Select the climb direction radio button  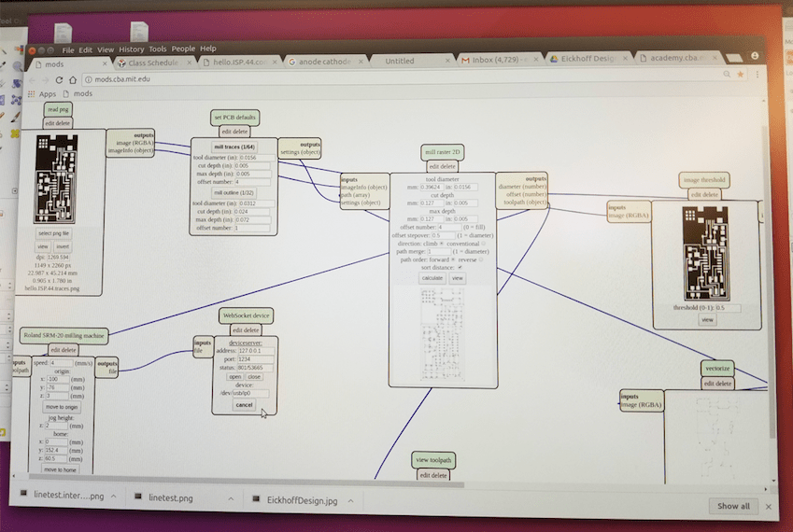click(442, 244)
